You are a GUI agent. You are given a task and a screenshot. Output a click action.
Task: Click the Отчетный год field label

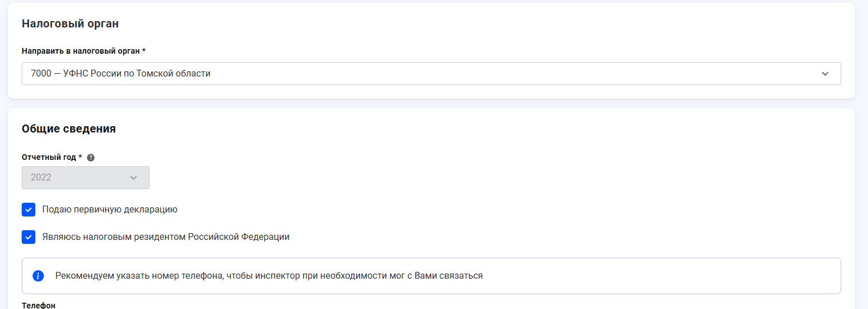[x=49, y=158]
